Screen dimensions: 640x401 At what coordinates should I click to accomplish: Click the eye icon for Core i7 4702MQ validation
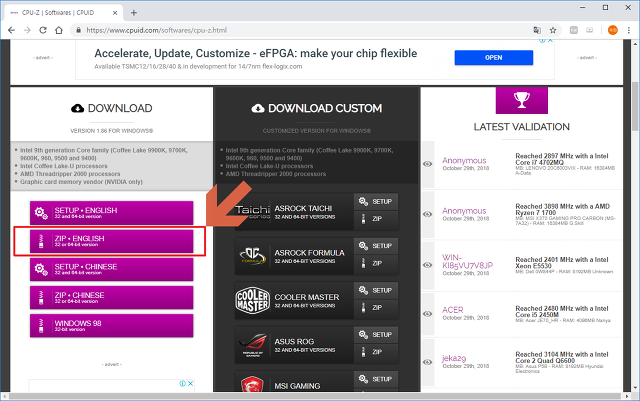[x=427, y=164]
